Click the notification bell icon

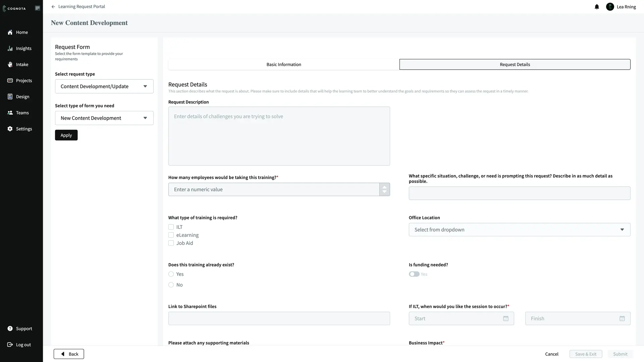(x=597, y=7)
